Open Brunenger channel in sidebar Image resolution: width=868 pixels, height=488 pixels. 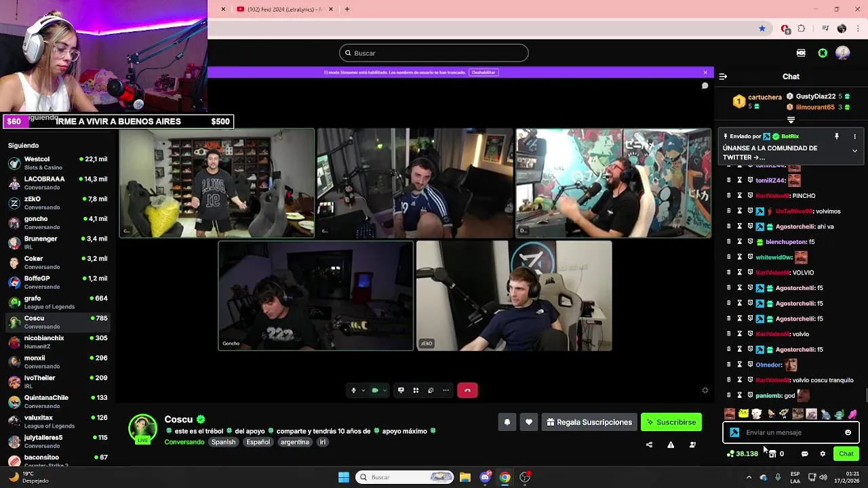click(58, 243)
